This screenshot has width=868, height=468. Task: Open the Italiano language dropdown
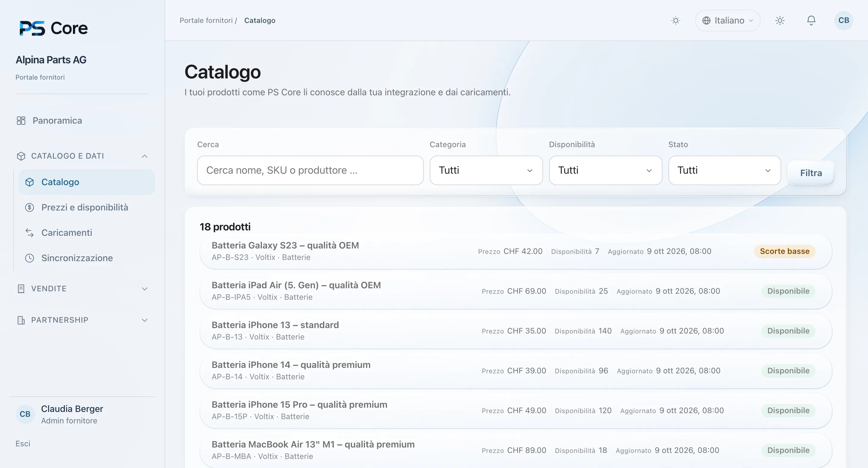(728, 21)
